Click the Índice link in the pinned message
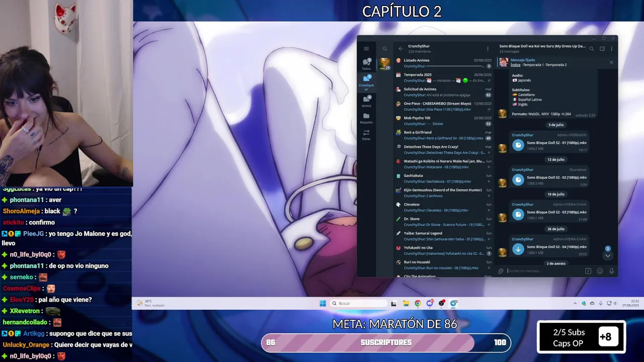Screen dimensions: 644x362 pyautogui.click(x=516, y=65)
